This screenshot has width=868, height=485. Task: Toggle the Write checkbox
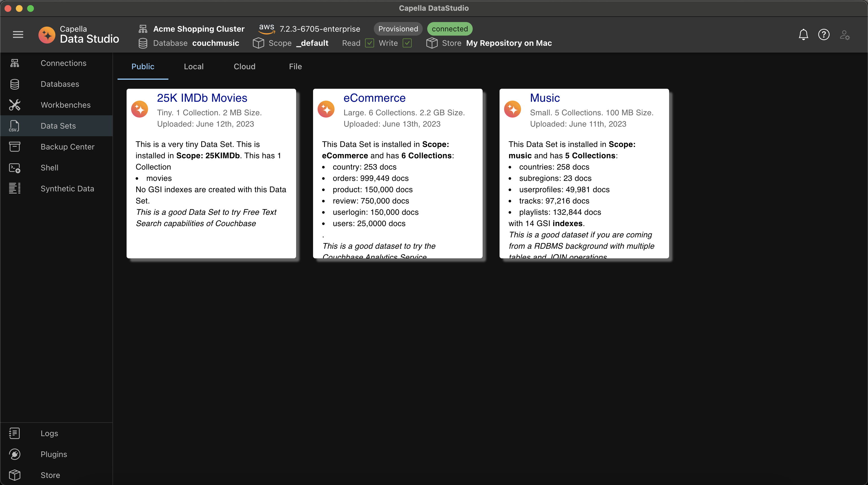(x=407, y=43)
